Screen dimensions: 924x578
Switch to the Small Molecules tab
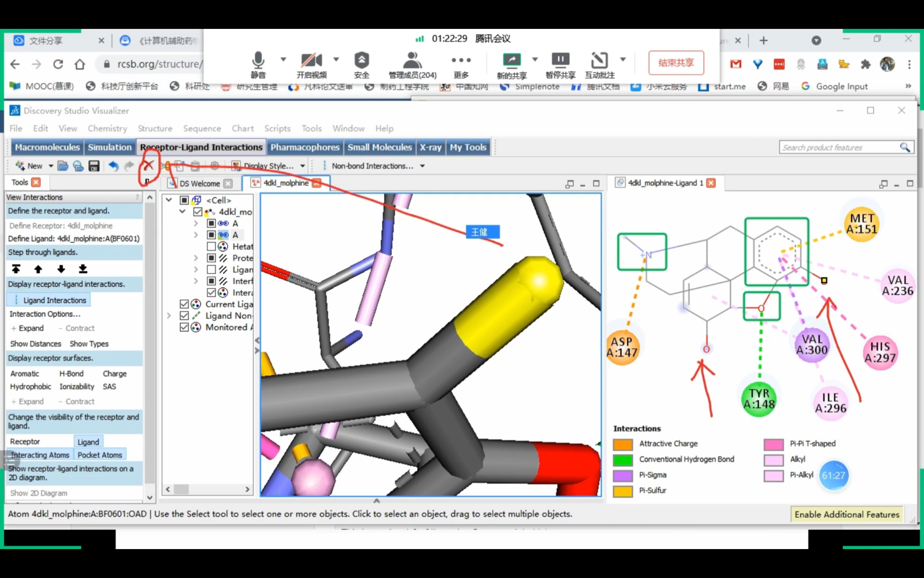(x=380, y=147)
